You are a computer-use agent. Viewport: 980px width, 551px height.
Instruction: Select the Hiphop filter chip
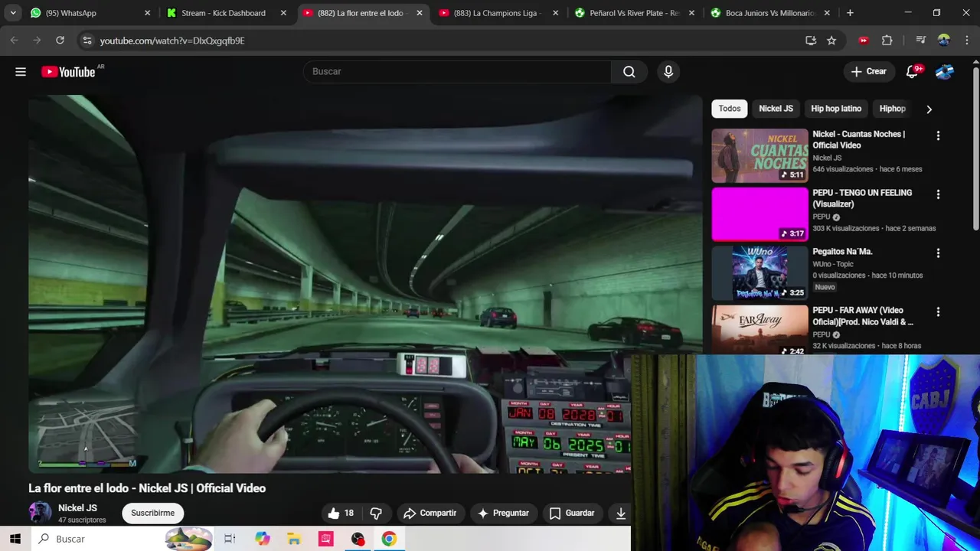tap(893, 109)
